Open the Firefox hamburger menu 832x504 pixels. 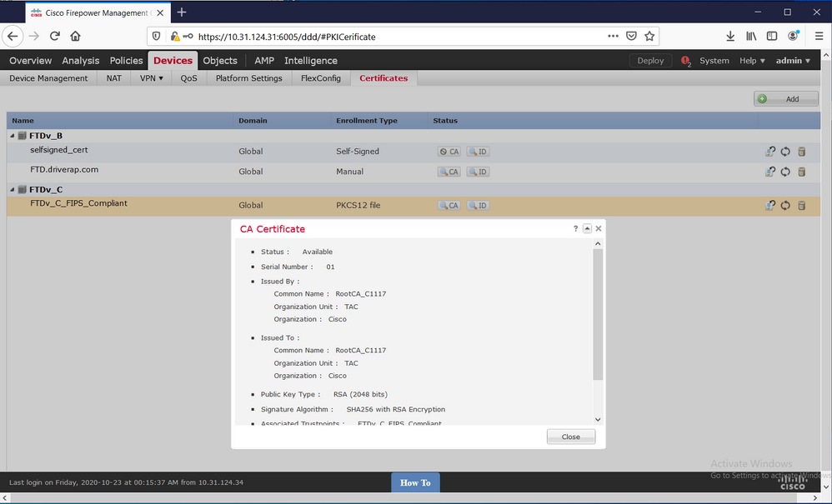(819, 36)
